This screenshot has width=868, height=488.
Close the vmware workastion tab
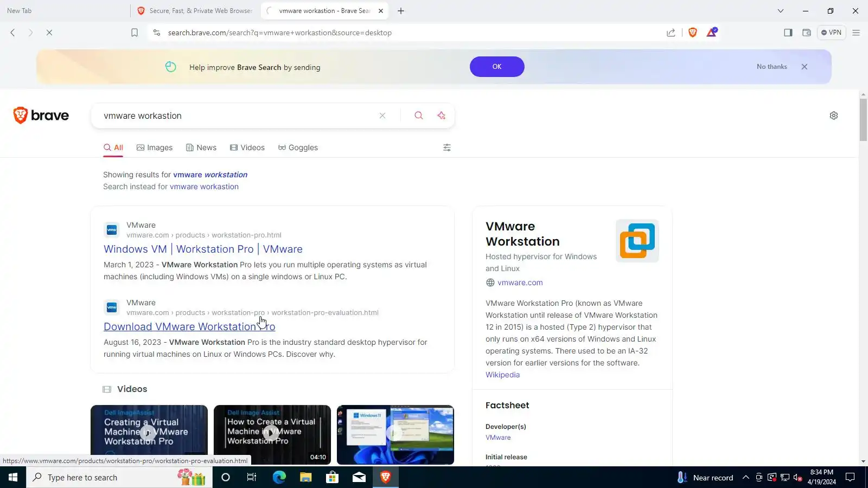(381, 11)
